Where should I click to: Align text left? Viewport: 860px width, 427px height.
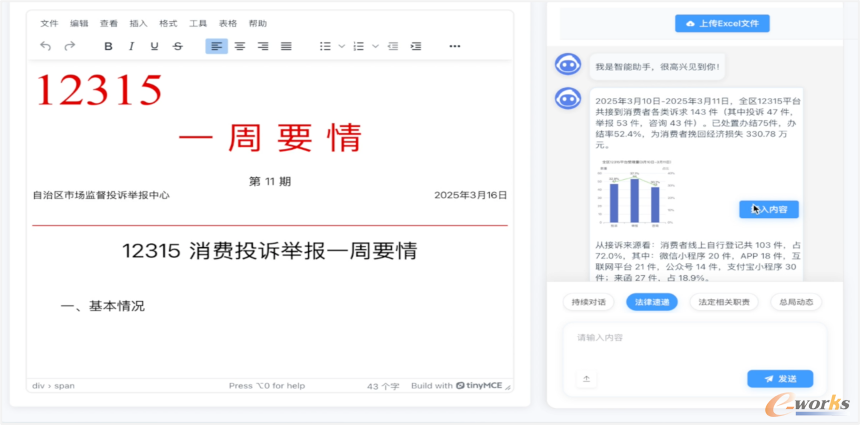click(x=217, y=46)
